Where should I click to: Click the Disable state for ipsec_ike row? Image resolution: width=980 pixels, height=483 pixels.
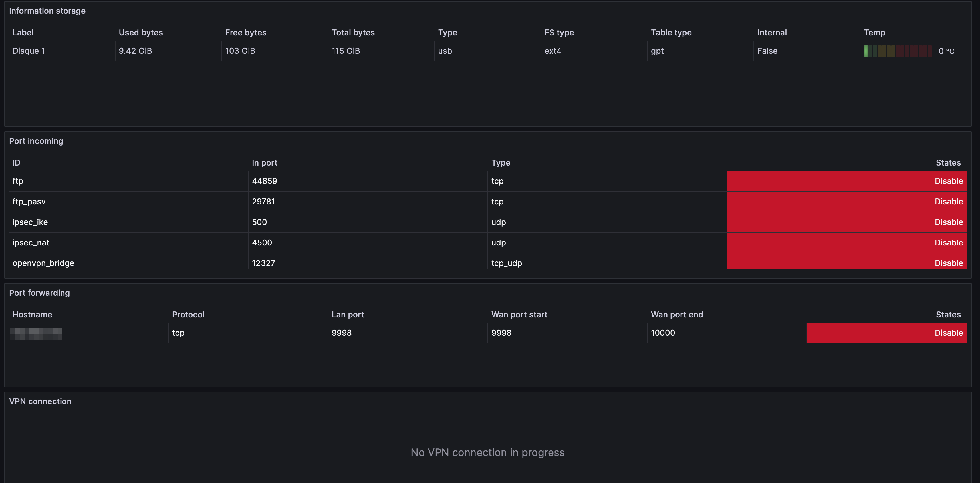846,222
